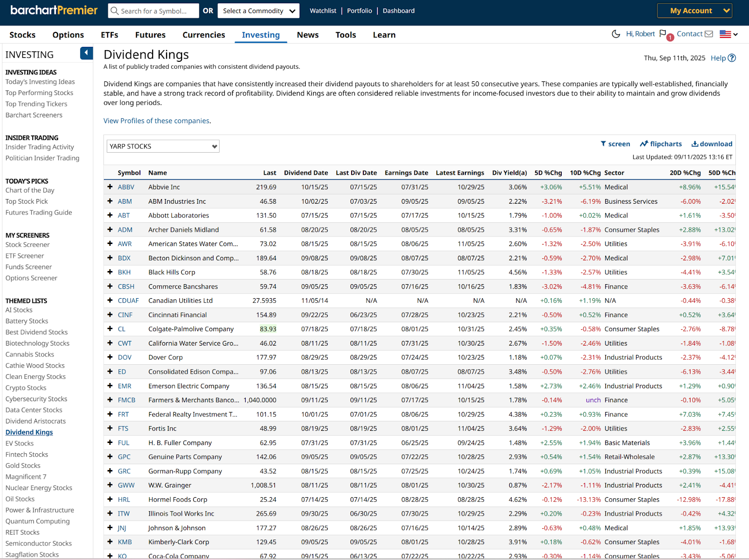749x560 pixels.
Task: Open the country flag selector
Action: click(728, 34)
